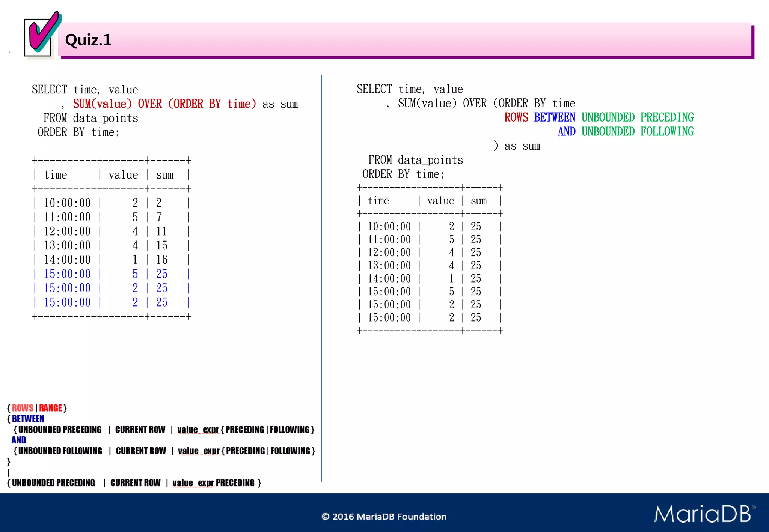The width and height of the screenshot is (769, 532).
Task: Click last blue 15:00:00 row in left table
Action: point(112,302)
